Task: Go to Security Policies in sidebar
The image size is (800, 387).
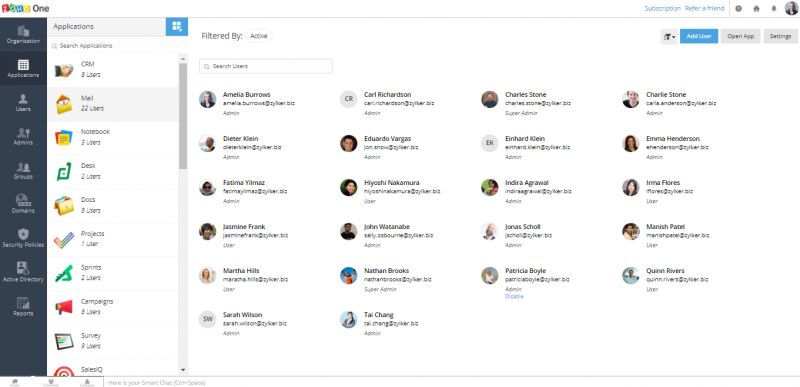Action: click(23, 238)
